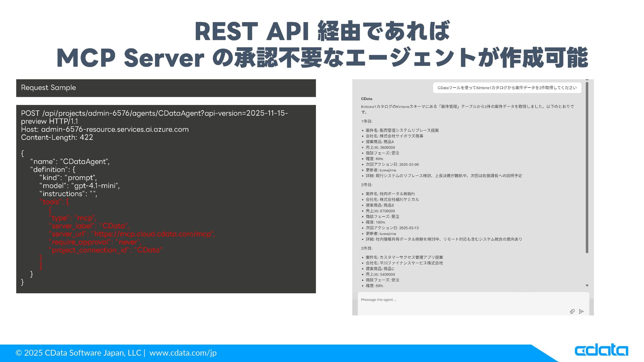Click the scroll down arrow in chat
644x362 pixels.
pos(587,286)
